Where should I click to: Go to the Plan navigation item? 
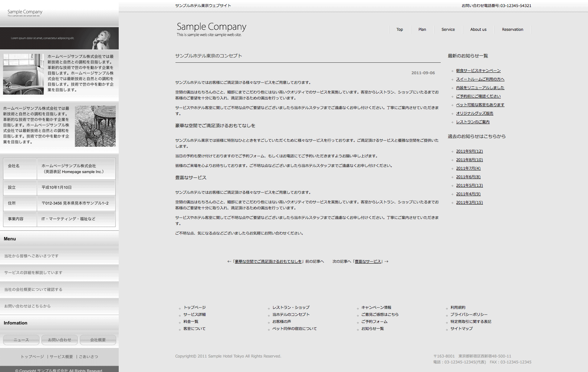[x=422, y=30]
